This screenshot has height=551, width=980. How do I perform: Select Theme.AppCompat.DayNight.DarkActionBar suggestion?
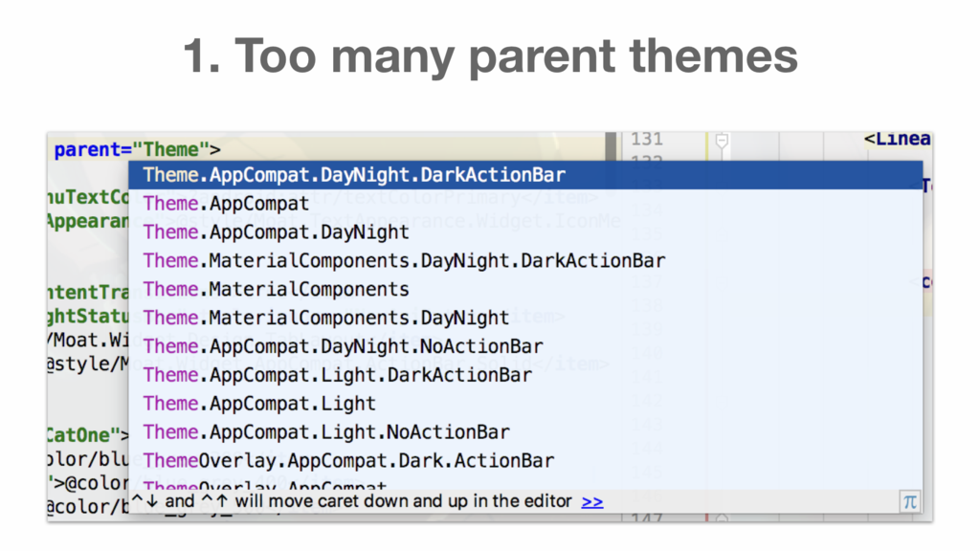pos(525,175)
